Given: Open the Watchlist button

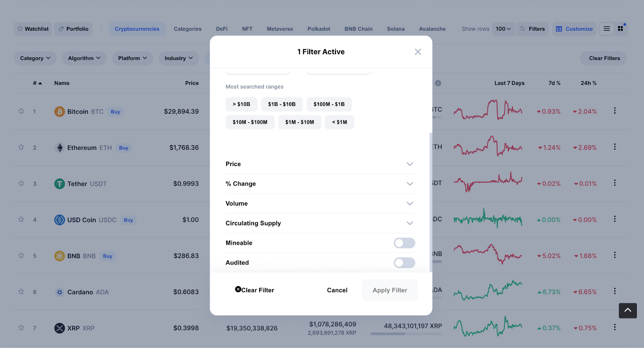Looking at the screenshot, I should (x=33, y=29).
